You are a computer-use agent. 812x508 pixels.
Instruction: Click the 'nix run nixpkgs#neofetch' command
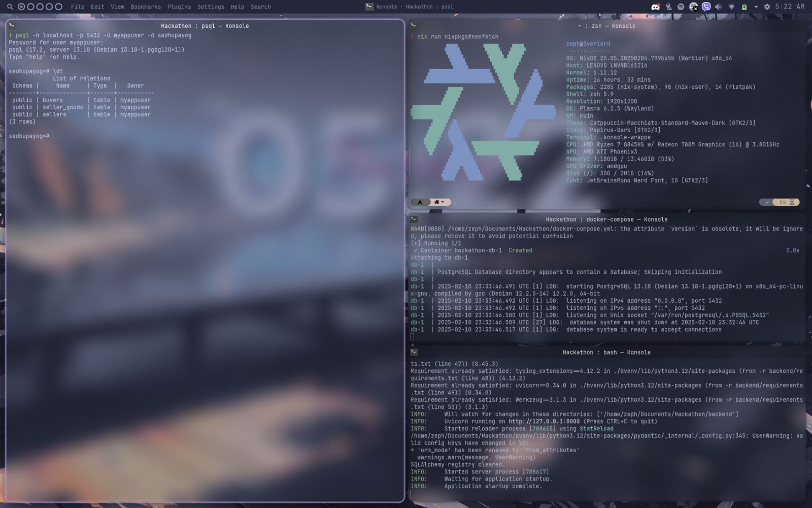(458, 37)
